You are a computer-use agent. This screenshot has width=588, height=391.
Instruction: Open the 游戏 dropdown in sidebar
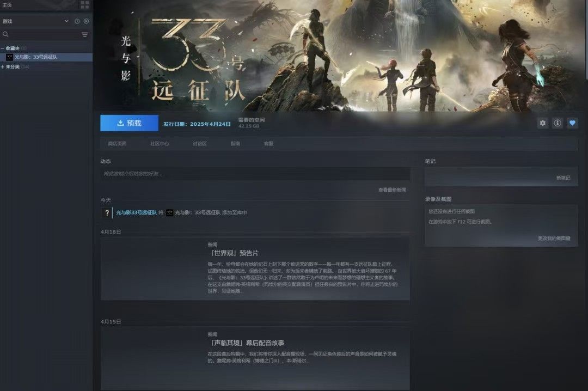(x=66, y=21)
